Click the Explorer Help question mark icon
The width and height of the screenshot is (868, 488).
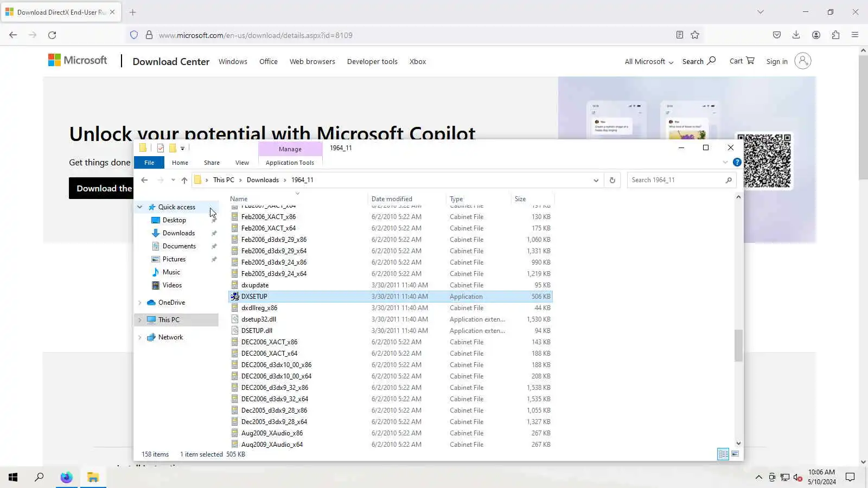[x=737, y=162]
